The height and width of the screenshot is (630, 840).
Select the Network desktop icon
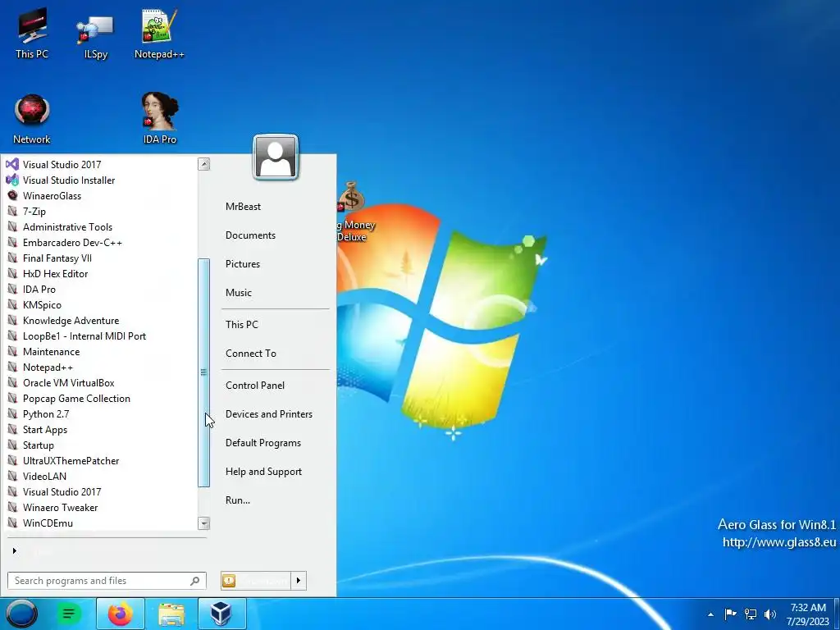point(32,119)
